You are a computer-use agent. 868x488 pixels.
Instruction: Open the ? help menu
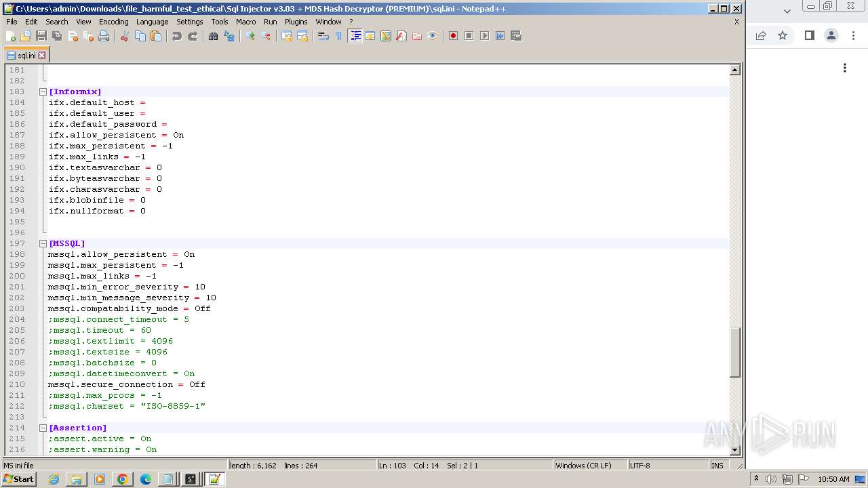click(351, 22)
